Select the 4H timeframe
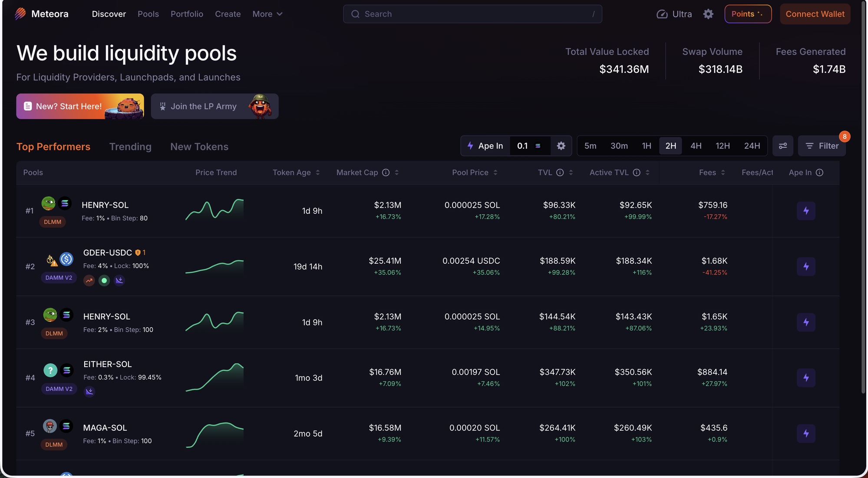Viewport: 868px width, 478px height. (696, 146)
